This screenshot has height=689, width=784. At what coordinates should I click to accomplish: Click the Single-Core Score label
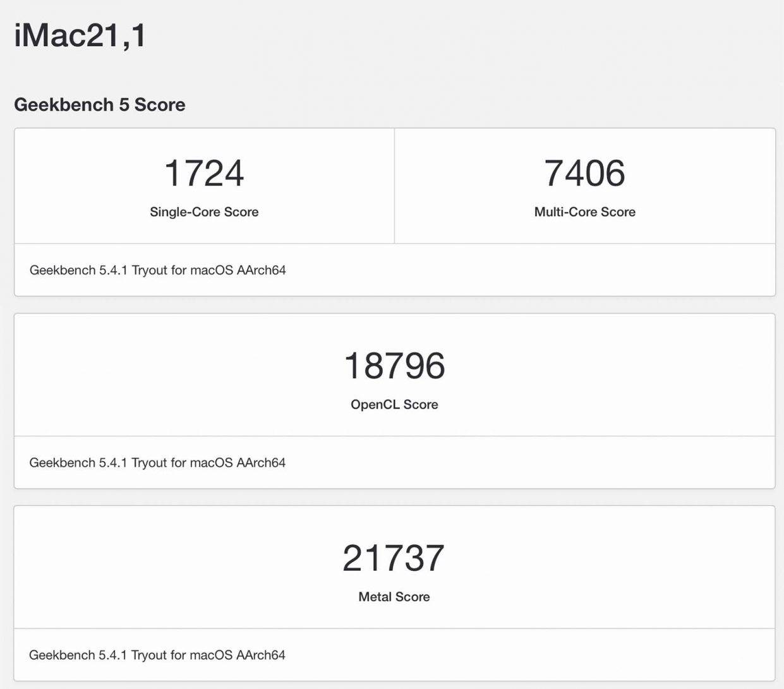(x=204, y=212)
